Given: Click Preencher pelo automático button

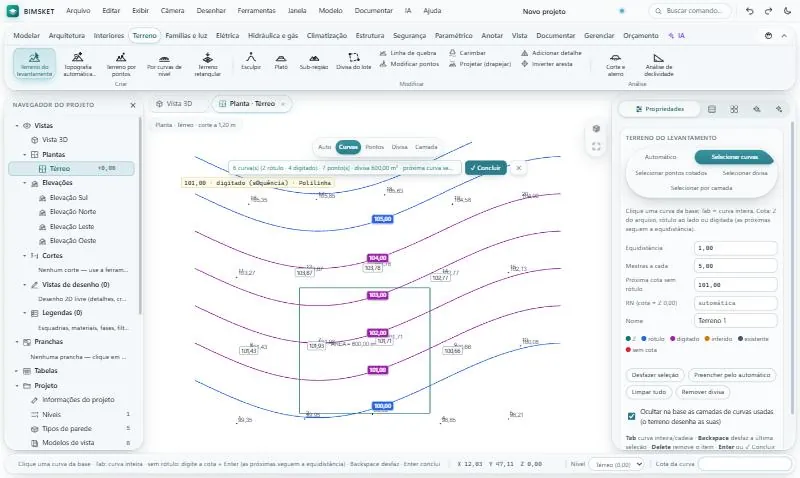Looking at the screenshot, I should (732, 375).
